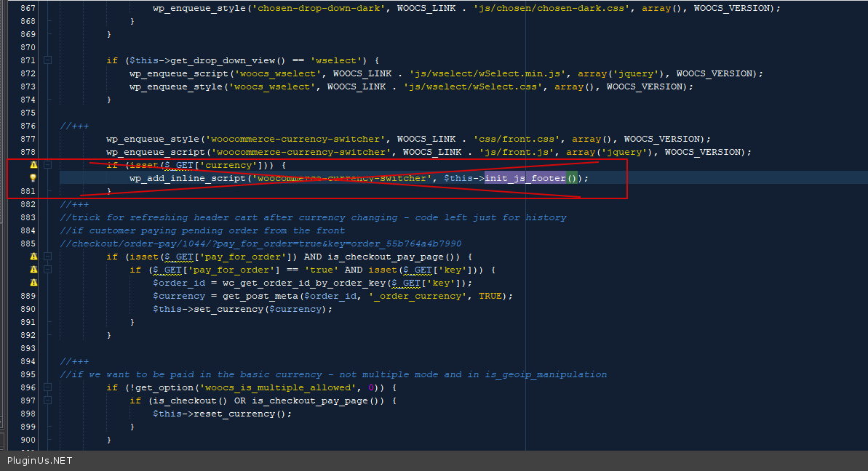Click warning icon on the pay_for_order isset line
This screenshot has height=471, width=868.
33,257
